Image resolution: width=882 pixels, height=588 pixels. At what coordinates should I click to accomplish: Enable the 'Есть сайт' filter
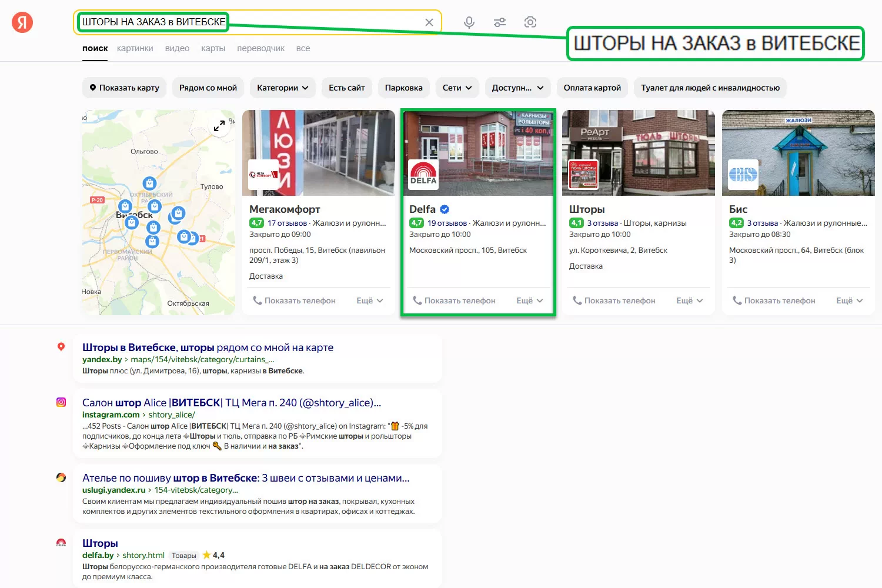click(346, 88)
